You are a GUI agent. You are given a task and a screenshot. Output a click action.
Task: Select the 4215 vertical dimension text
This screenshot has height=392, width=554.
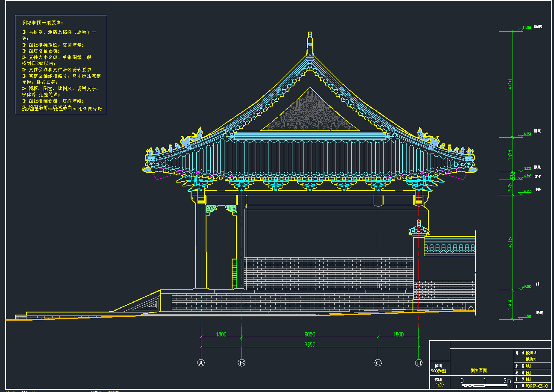(510, 242)
